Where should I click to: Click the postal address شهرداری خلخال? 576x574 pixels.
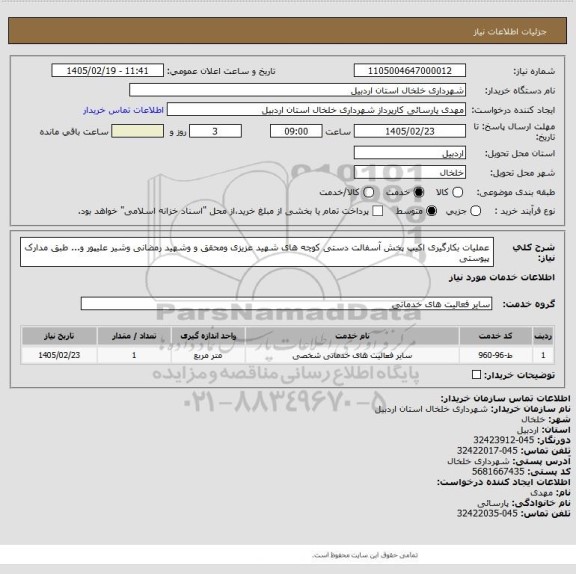(x=478, y=461)
